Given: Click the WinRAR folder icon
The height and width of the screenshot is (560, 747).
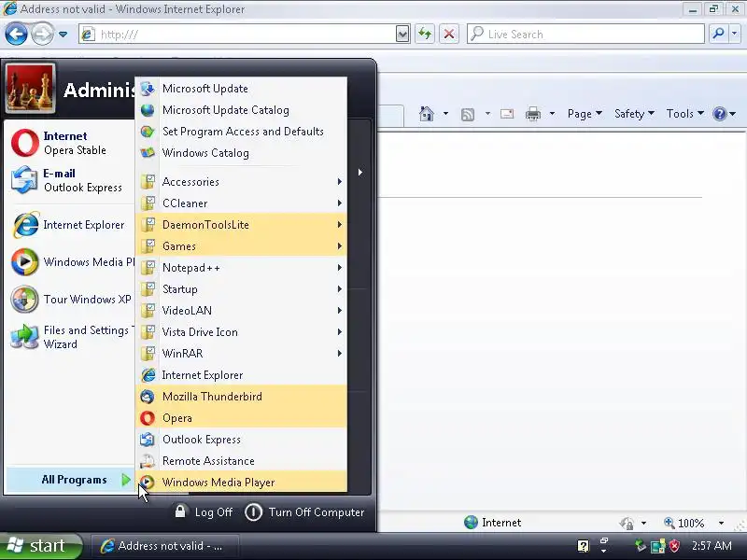Looking at the screenshot, I should pyautogui.click(x=148, y=354).
